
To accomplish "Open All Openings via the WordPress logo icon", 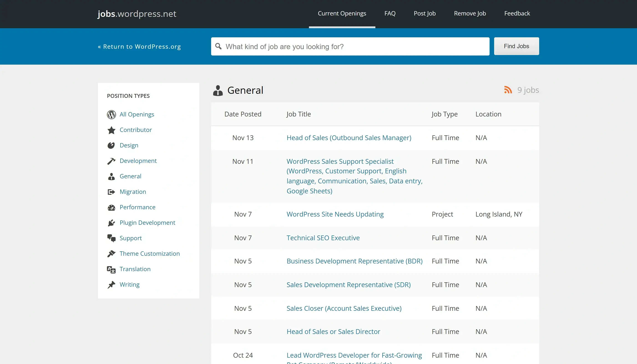I will (111, 114).
